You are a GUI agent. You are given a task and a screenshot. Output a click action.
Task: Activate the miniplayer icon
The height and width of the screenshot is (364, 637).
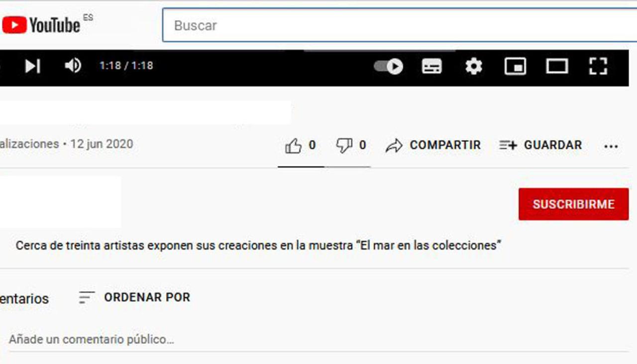(x=515, y=66)
